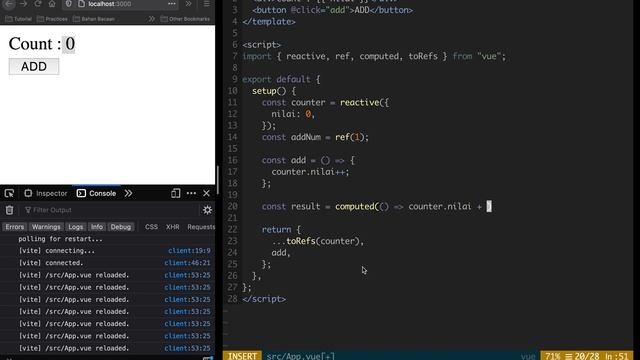This screenshot has height=360, width=640.
Task: Click 'computed' on line 20 of code
Action: [x=355, y=207]
